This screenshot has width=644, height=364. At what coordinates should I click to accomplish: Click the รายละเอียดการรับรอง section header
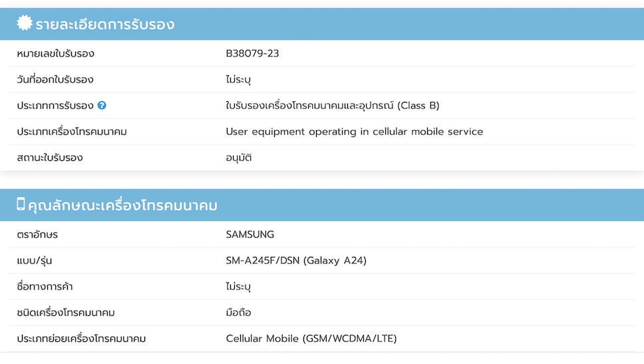coord(105,25)
